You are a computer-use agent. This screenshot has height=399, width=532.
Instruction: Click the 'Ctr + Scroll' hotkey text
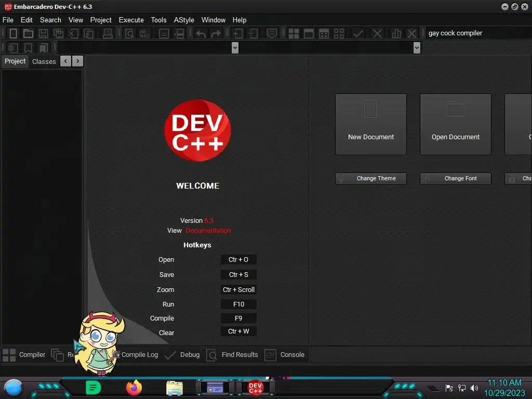tap(238, 290)
